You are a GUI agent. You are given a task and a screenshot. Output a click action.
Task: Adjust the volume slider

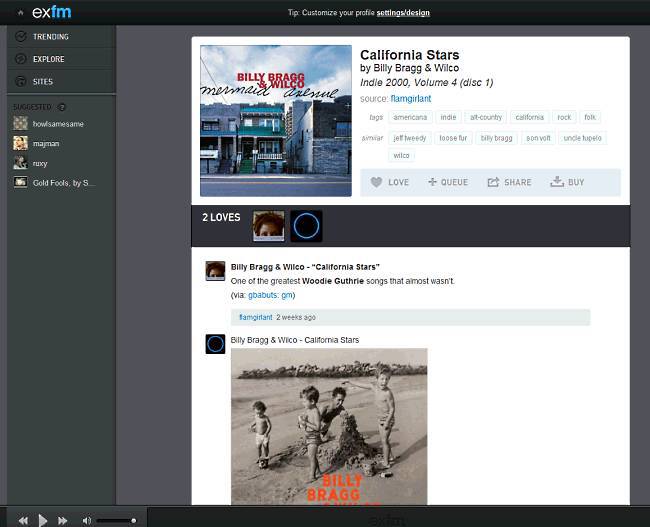(116, 520)
